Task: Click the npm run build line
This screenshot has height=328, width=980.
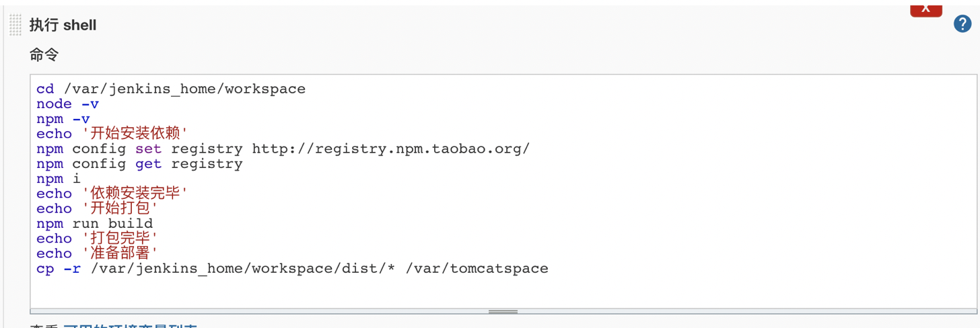Action: (x=94, y=223)
